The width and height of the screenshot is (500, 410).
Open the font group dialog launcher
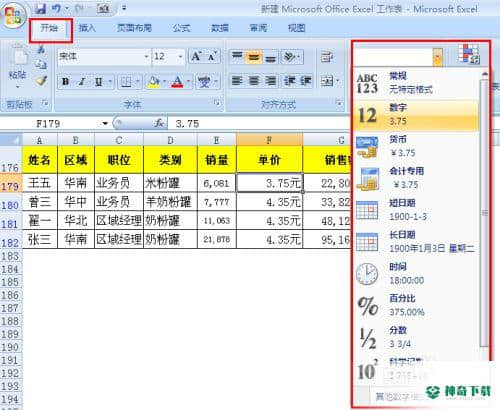(217, 103)
